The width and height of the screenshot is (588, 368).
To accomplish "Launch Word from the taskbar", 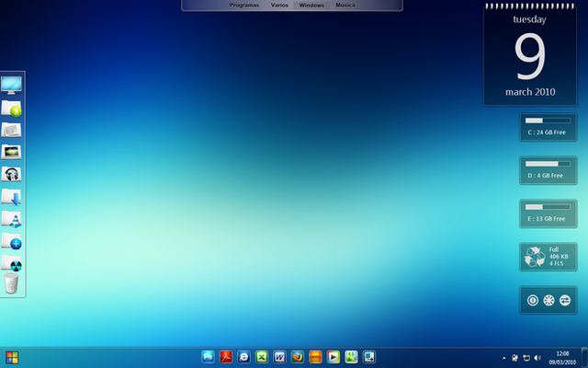I will (279, 357).
